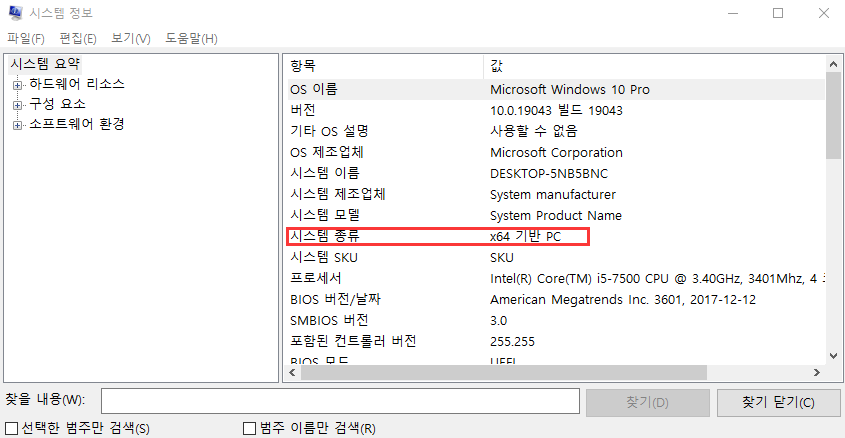845x438 pixels.
Task: Click the vertical scrollbar up arrow
Action: pos(833,64)
